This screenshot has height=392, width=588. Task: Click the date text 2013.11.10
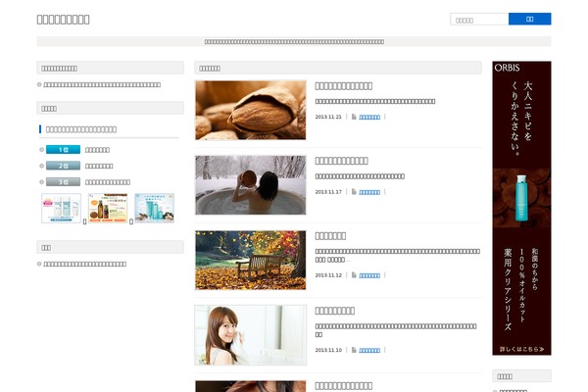[328, 350]
